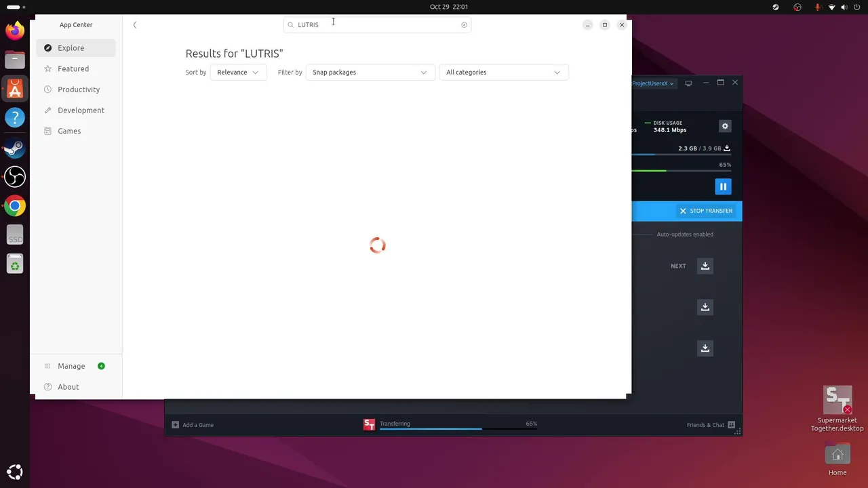Image resolution: width=868 pixels, height=488 pixels.
Task: Click the Steam tray icon in the top bar
Action: [776, 7]
